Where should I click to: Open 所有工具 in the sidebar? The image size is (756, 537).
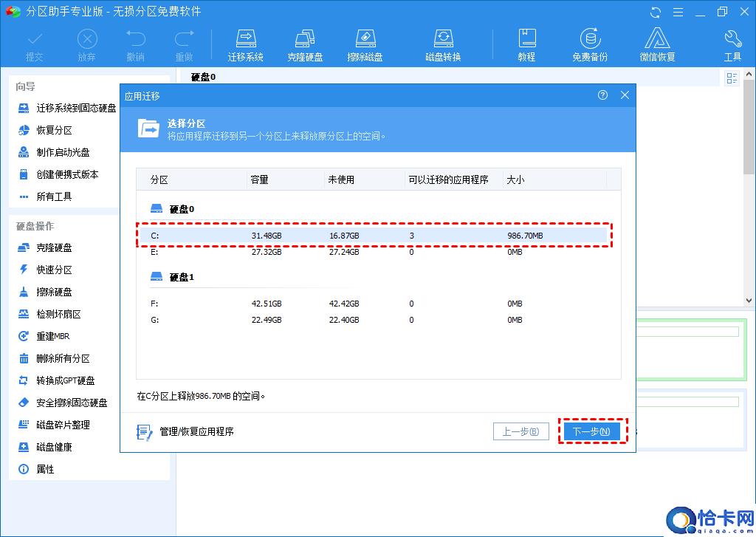[x=45, y=197]
